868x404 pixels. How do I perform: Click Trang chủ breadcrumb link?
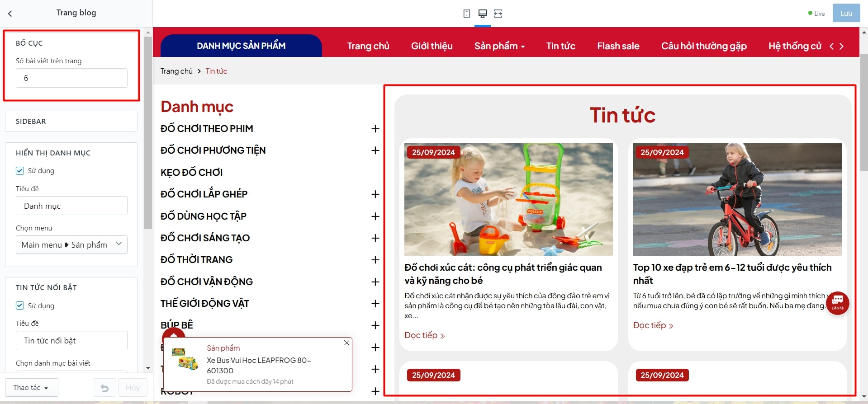click(176, 71)
